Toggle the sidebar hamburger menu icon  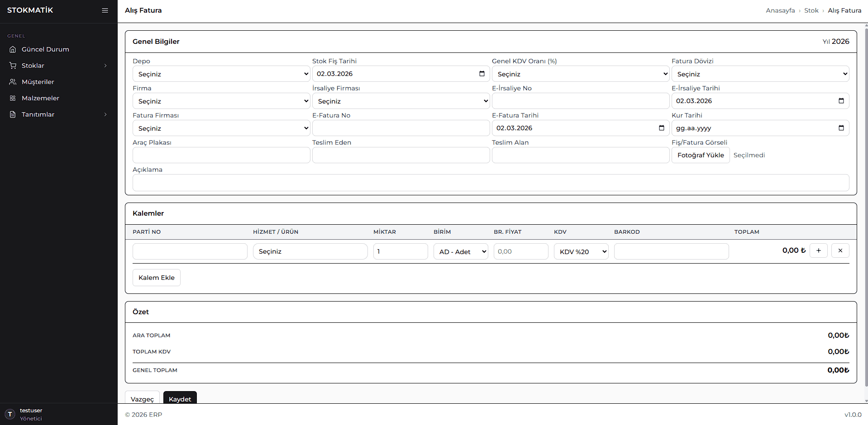tap(105, 10)
